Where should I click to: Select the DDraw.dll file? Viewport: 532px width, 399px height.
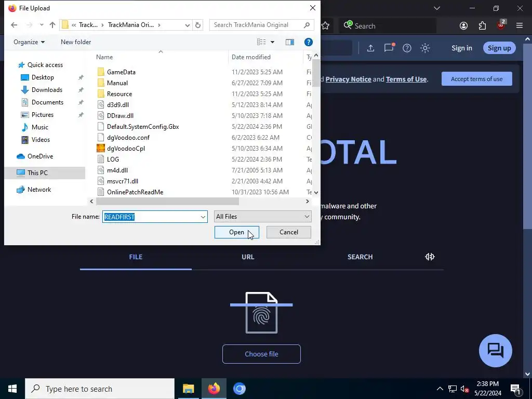coord(120,116)
